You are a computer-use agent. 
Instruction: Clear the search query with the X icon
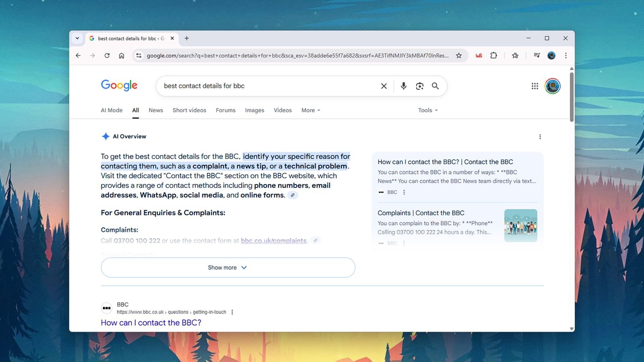[x=384, y=86]
